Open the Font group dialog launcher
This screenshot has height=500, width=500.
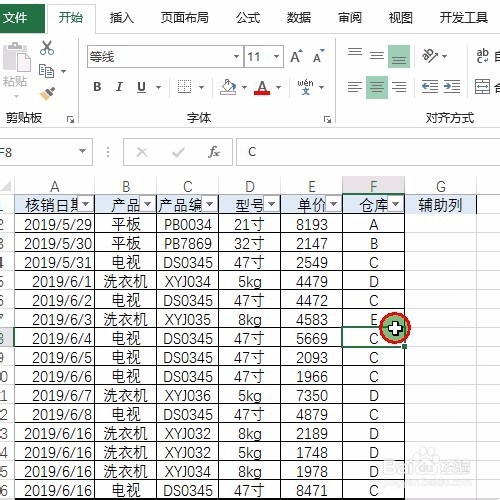click(328, 119)
